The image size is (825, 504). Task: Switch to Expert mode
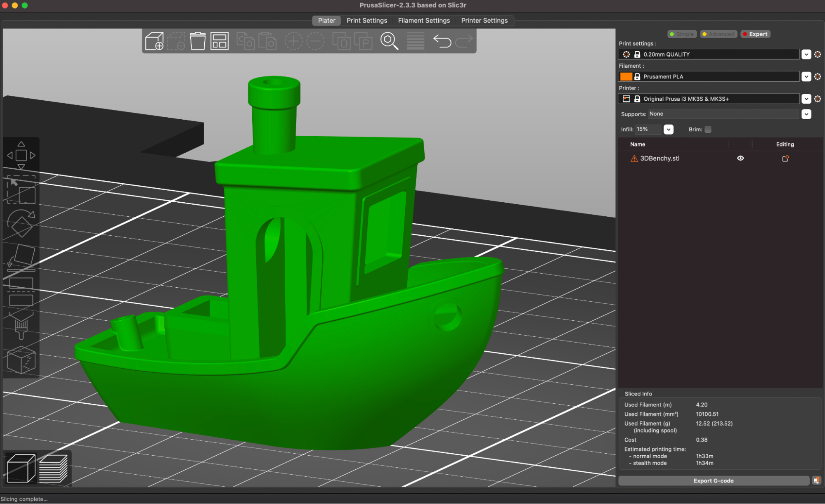tap(755, 34)
